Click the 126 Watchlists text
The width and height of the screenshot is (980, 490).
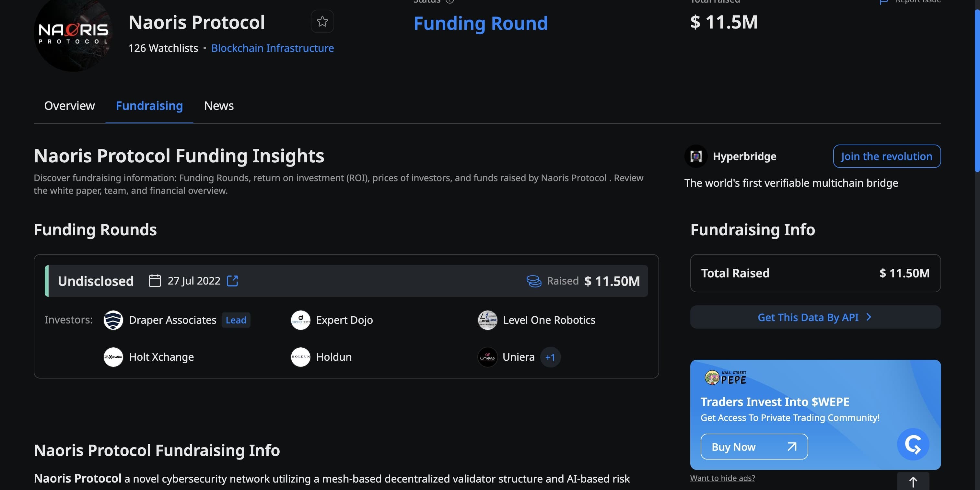tap(163, 48)
